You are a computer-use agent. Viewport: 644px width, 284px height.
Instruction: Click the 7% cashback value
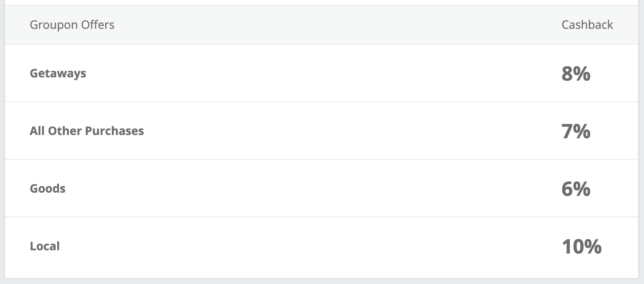(x=576, y=131)
